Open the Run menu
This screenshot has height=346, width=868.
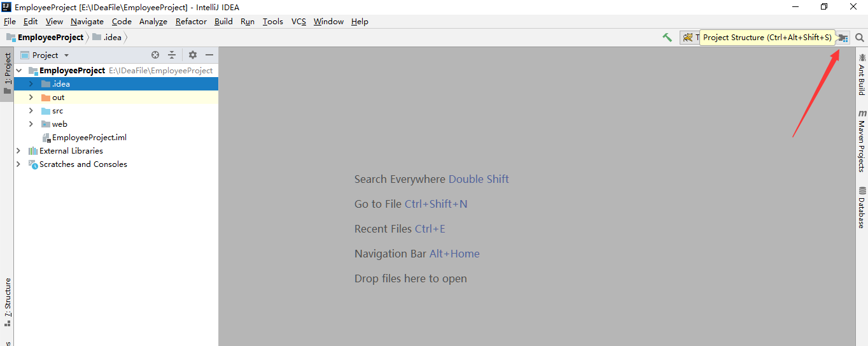248,22
